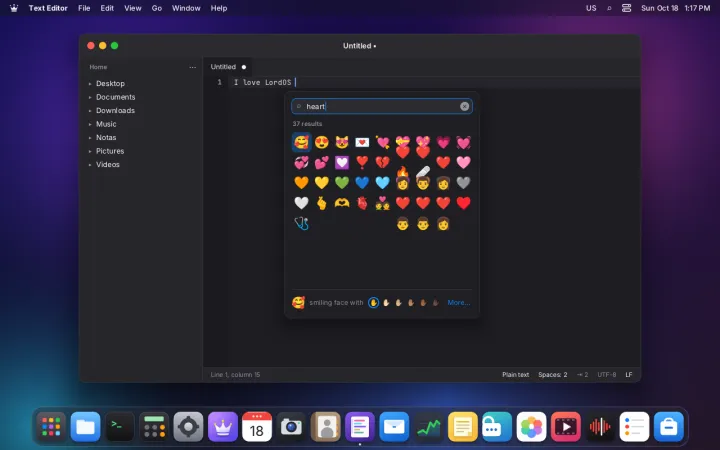720x450 pixels.
Task: Select the purple heart decoration emoji
Action: coord(342,163)
